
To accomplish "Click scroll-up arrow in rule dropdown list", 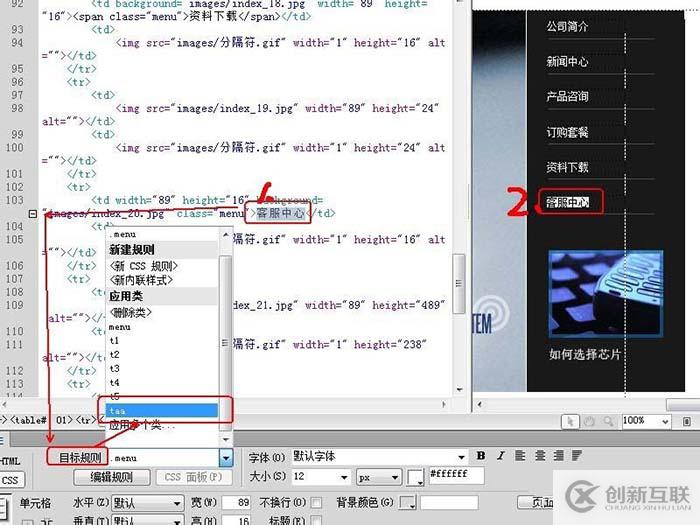I will (x=226, y=235).
